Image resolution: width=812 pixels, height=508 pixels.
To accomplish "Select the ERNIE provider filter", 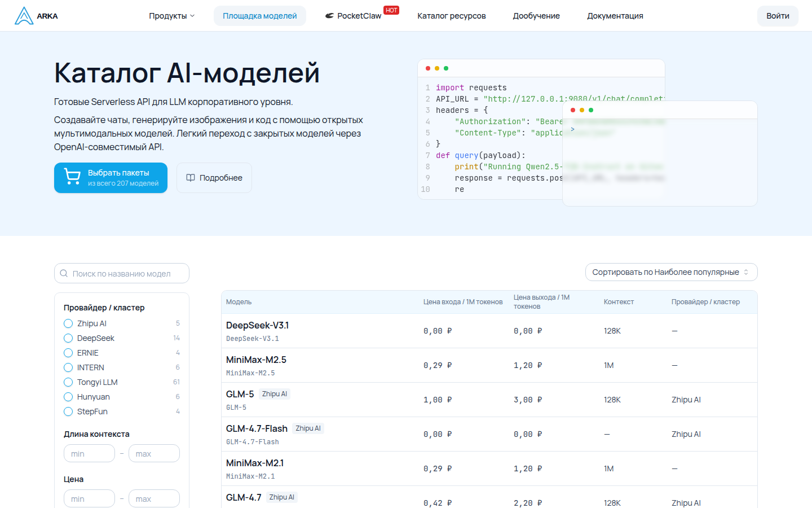I will (x=68, y=353).
